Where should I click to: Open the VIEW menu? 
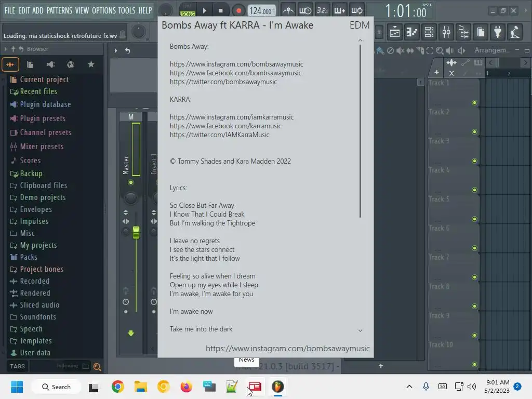click(82, 10)
